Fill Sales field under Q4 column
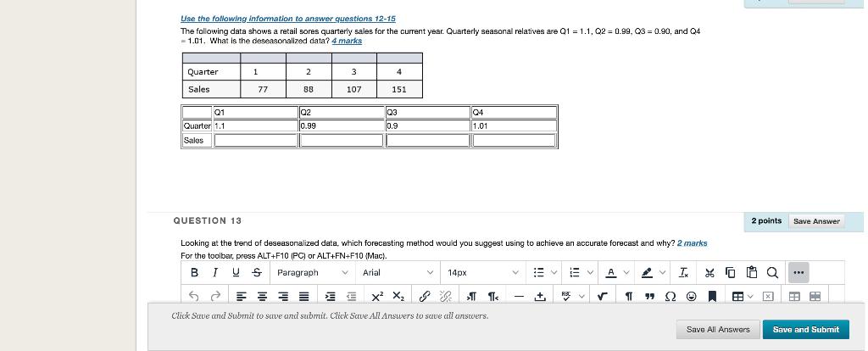This screenshot has width=868, height=351. 515,141
